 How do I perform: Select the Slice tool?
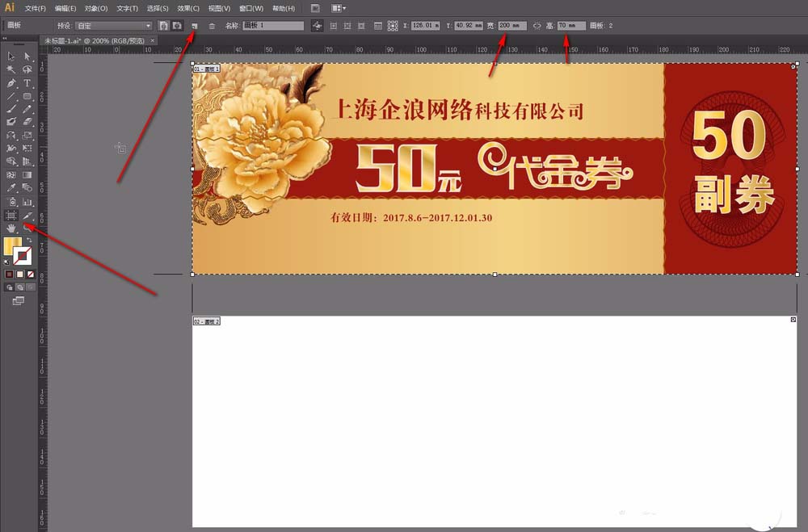coord(27,216)
